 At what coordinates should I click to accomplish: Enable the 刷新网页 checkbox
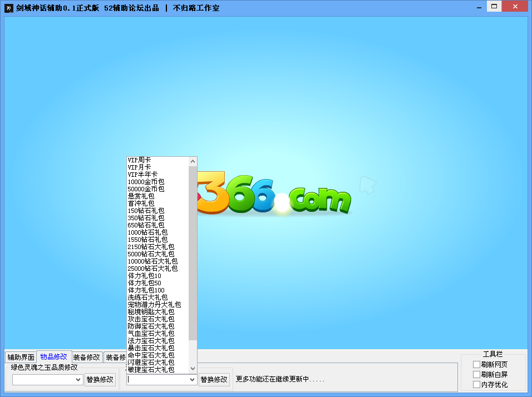(476, 365)
